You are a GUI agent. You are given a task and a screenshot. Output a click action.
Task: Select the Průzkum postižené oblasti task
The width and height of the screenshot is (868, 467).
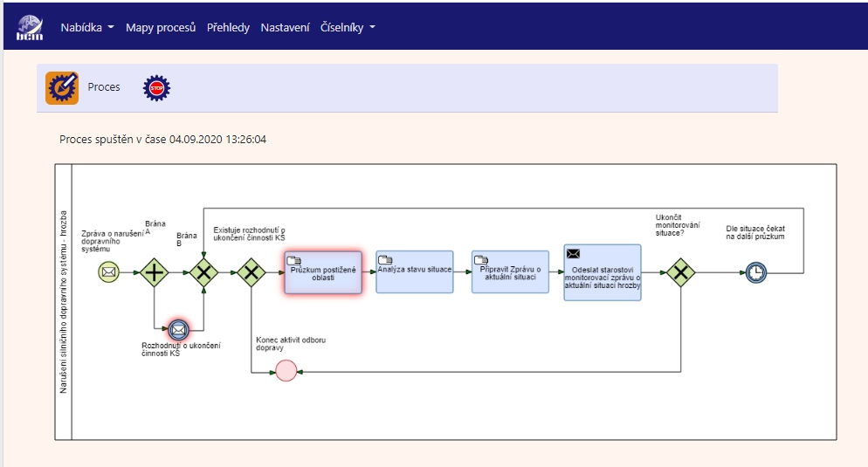click(322, 272)
